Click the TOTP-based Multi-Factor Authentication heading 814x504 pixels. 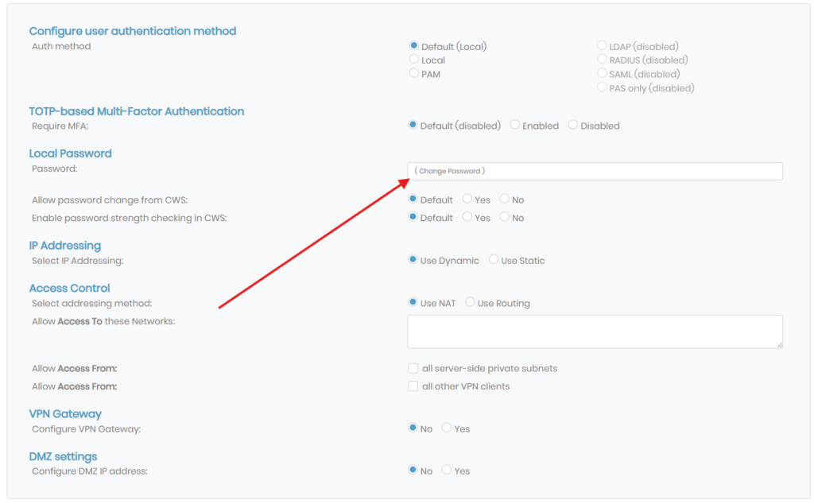(x=137, y=111)
